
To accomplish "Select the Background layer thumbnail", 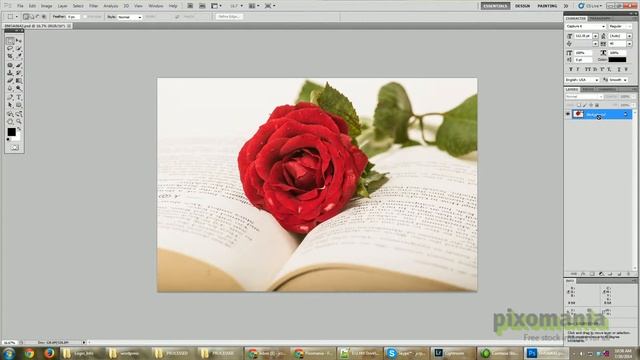I will pyautogui.click(x=578, y=114).
